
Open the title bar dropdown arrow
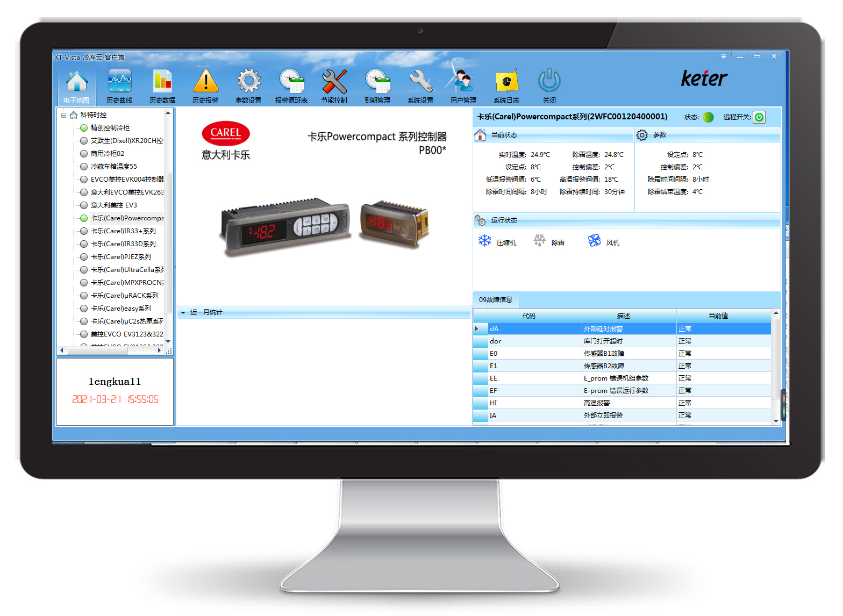point(724,56)
